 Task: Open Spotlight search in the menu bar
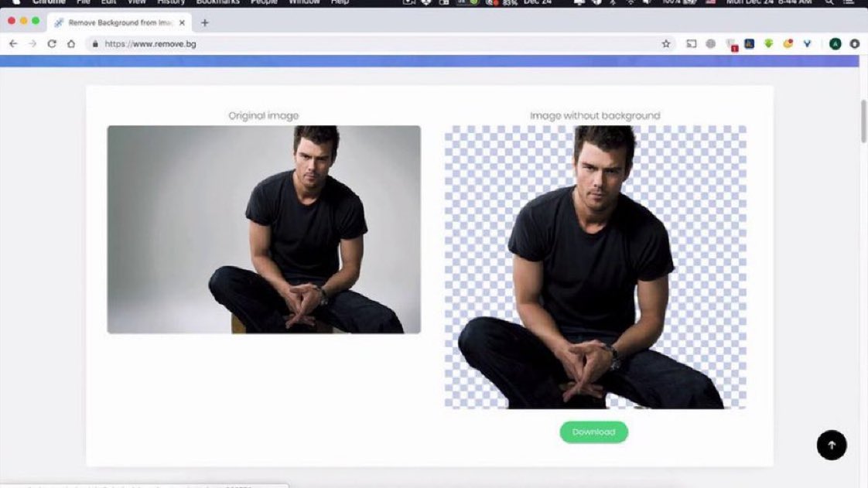[829, 2]
